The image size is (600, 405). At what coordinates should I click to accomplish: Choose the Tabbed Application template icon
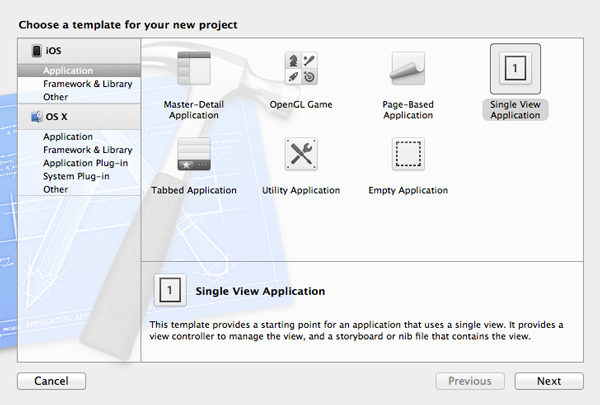click(193, 155)
